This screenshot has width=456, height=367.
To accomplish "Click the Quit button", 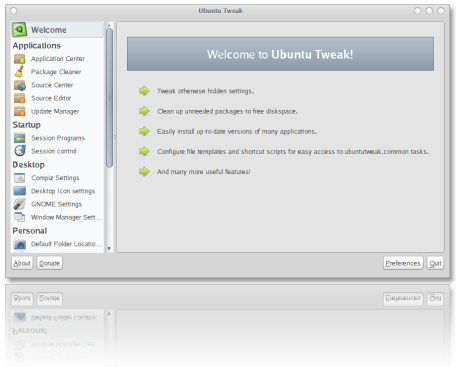I will click(435, 263).
